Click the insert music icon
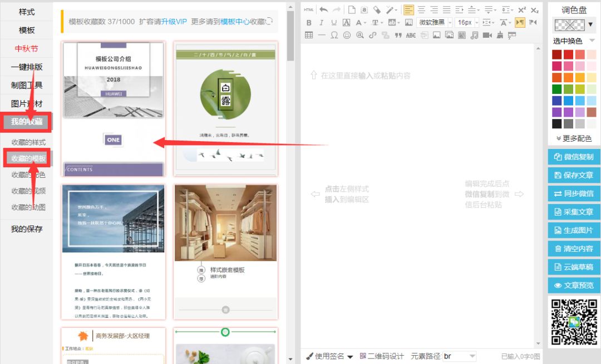Image resolution: width=601 pixels, height=364 pixels. click(x=474, y=35)
